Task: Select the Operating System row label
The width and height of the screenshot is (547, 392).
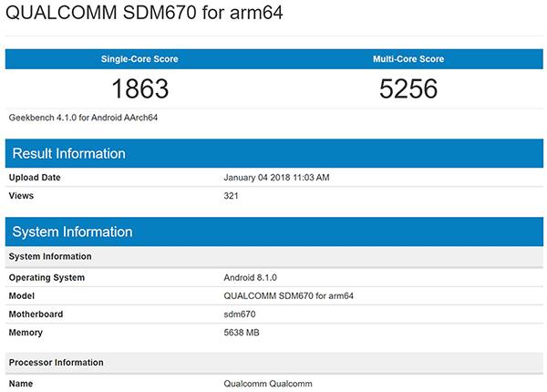Action: pyautogui.click(x=46, y=278)
